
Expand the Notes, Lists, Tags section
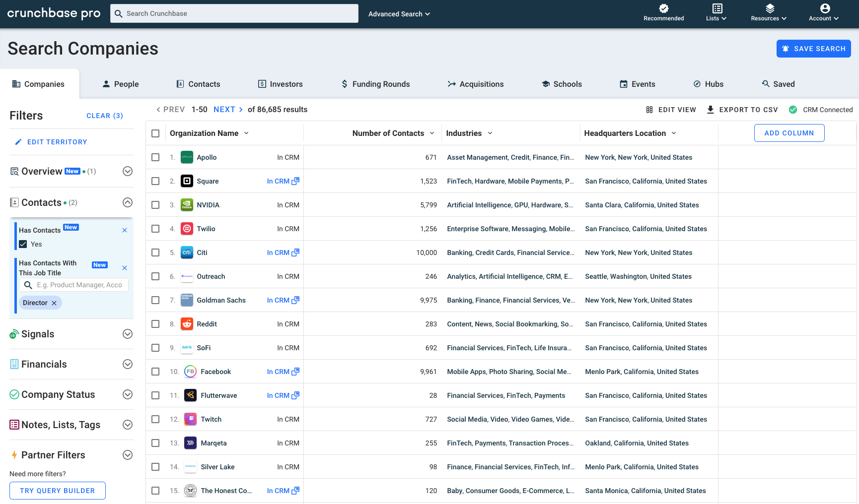[128, 425]
